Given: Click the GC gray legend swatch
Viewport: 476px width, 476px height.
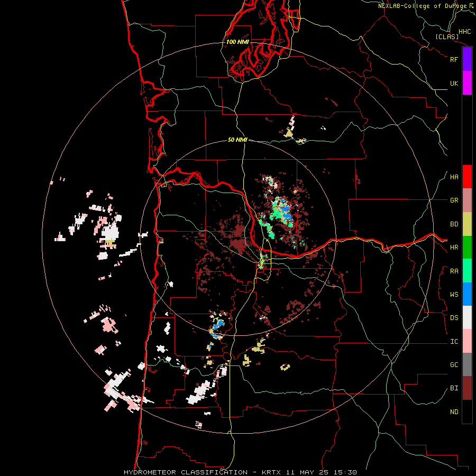Looking at the screenshot, I should pyautogui.click(x=467, y=364).
